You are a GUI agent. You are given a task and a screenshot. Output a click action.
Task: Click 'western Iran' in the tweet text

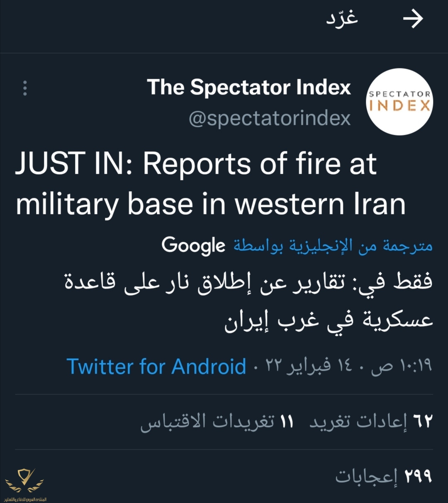click(x=320, y=204)
